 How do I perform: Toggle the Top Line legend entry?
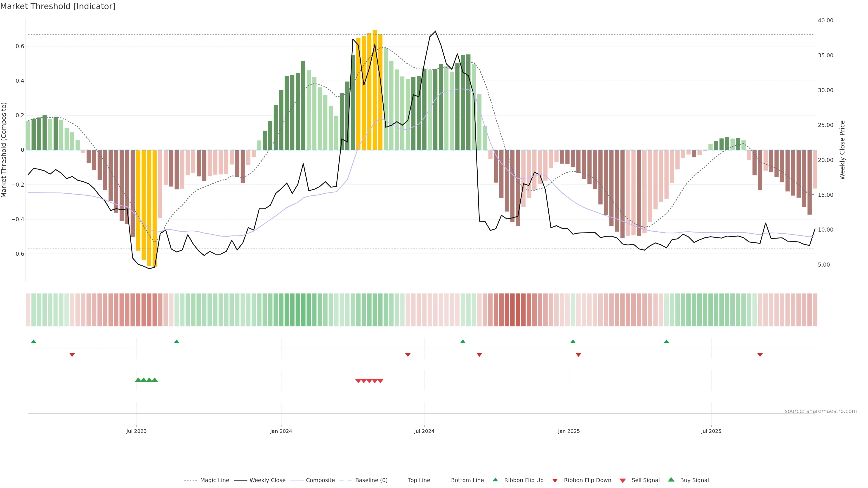point(419,480)
